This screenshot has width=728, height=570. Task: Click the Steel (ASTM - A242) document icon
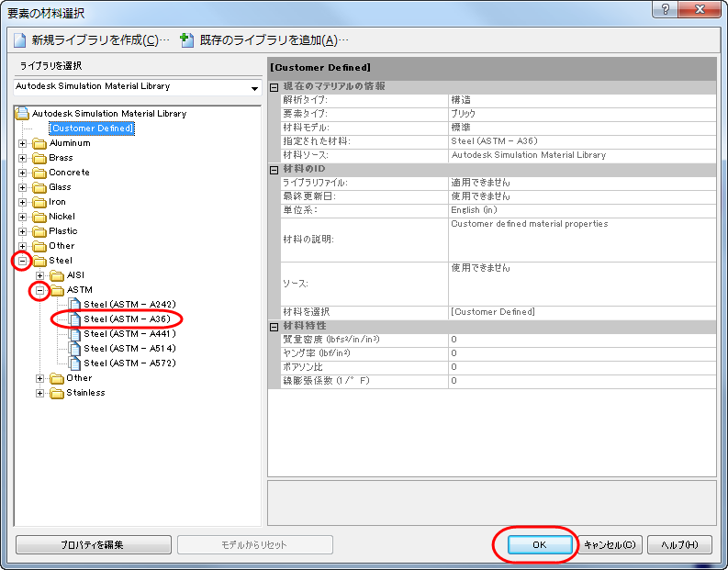[x=74, y=305]
